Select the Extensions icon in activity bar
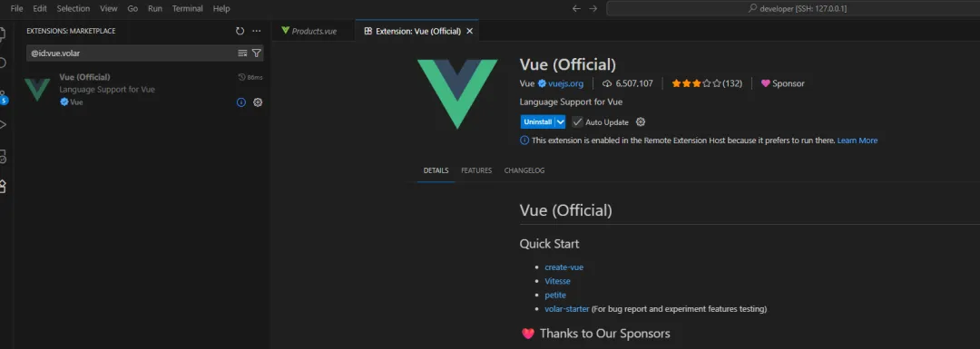980x349 pixels. pyautogui.click(x=3, y=186)
